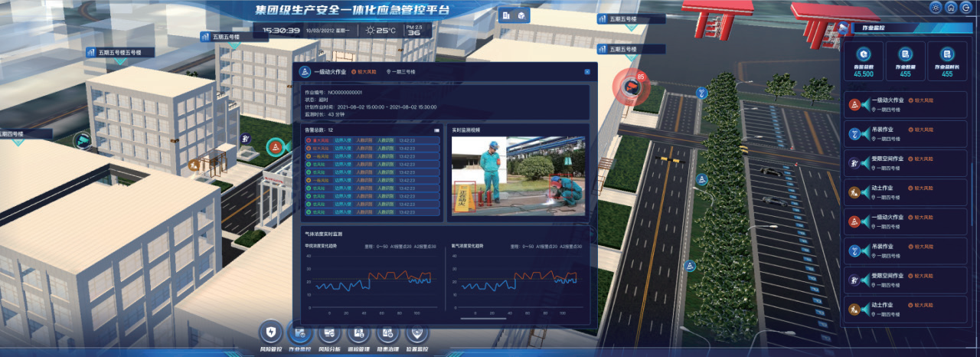980x357 pixels.
Task: Open the 风险分析 bottom navigation icon
Action: [328, 333]
